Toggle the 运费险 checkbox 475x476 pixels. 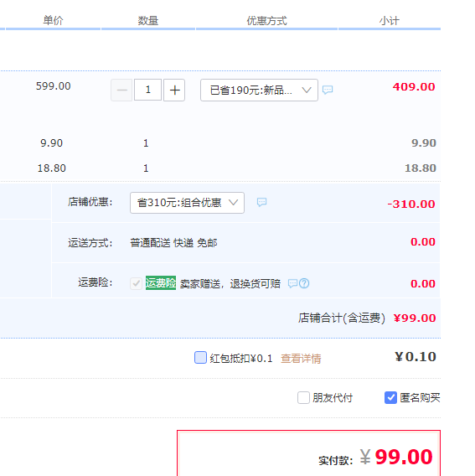[136, 283]
